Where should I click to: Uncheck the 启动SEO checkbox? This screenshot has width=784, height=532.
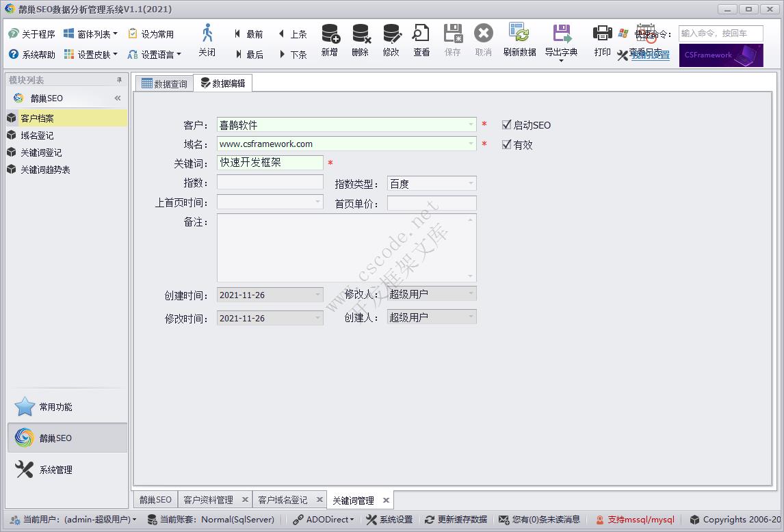click(507, 125)
